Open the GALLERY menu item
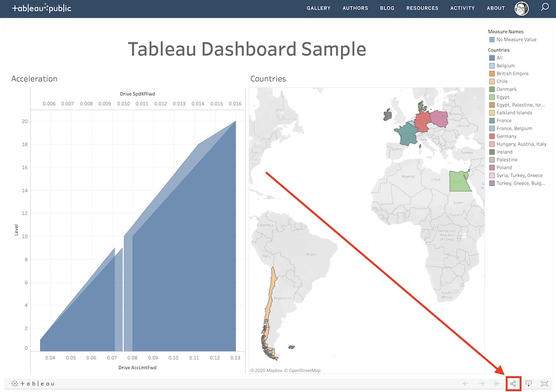The image size is (556, 392). (x=318, y=8)
